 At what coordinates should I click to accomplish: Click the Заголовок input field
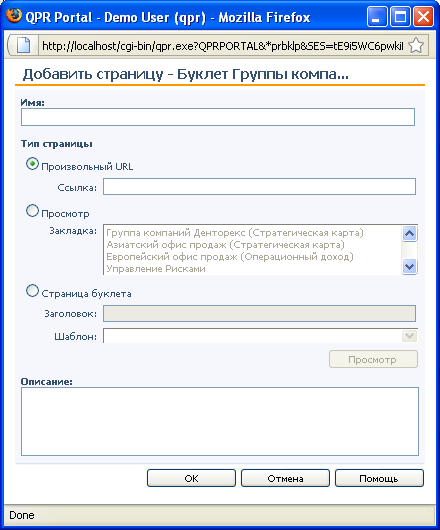tap(259, 313)
